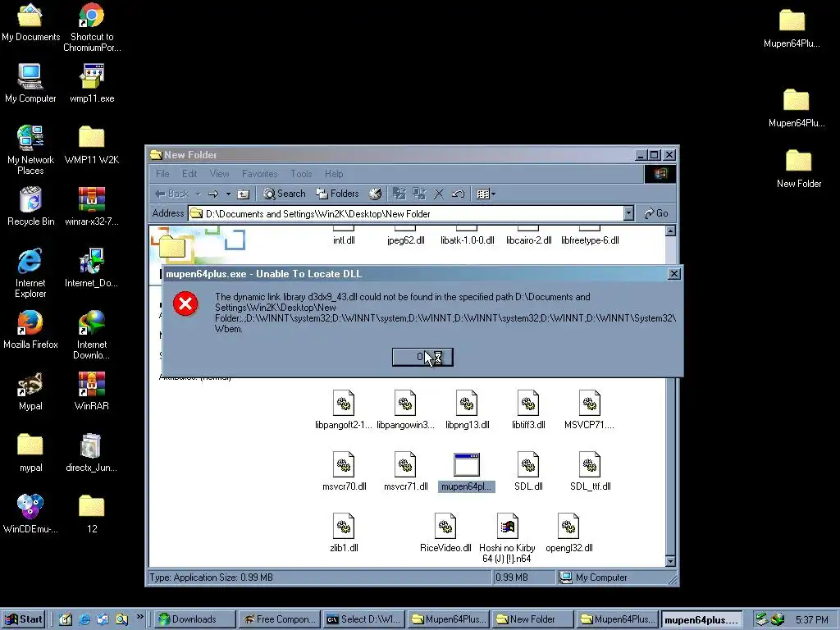The height and width of the screenshot is (630, 840).
Task: Click Show Desktop quick launch icon
Action: [66, 619]
